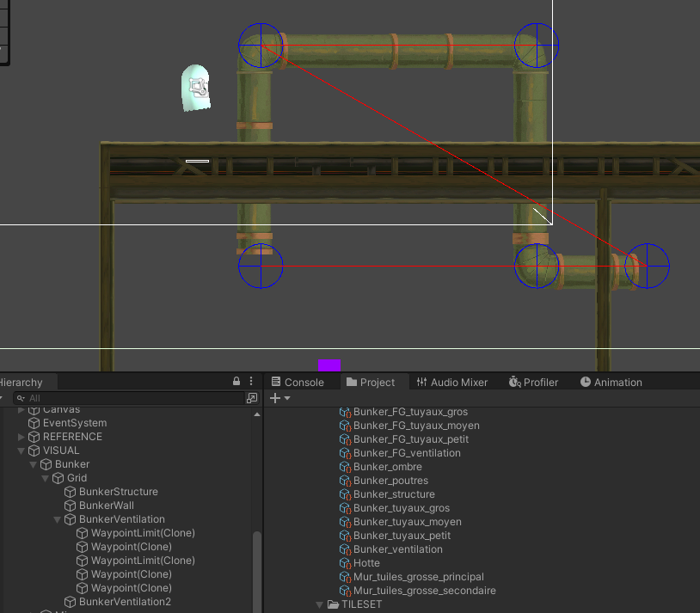
Task: Click the prefab icon next to Mur_tuiles_grosse_principal
Action: click(345, 577)
